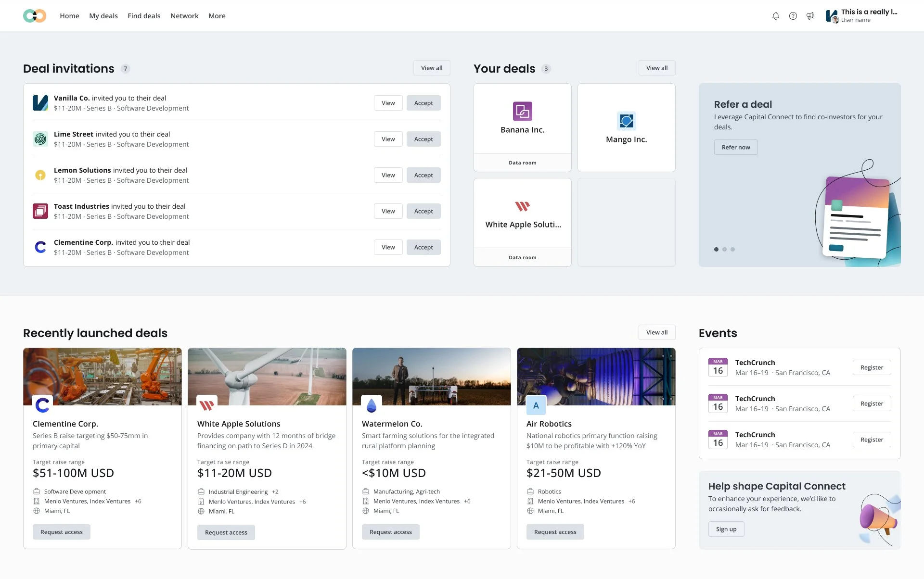This screenshot has height=579, width=924.
Task: Open the notifications bell
Action: [x=775, y=16]
